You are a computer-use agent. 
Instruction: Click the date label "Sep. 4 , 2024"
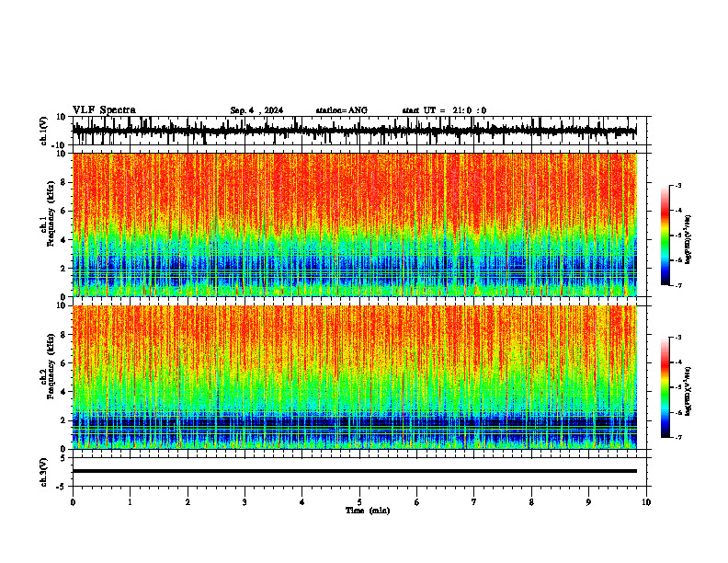click(x=256, y=110)
